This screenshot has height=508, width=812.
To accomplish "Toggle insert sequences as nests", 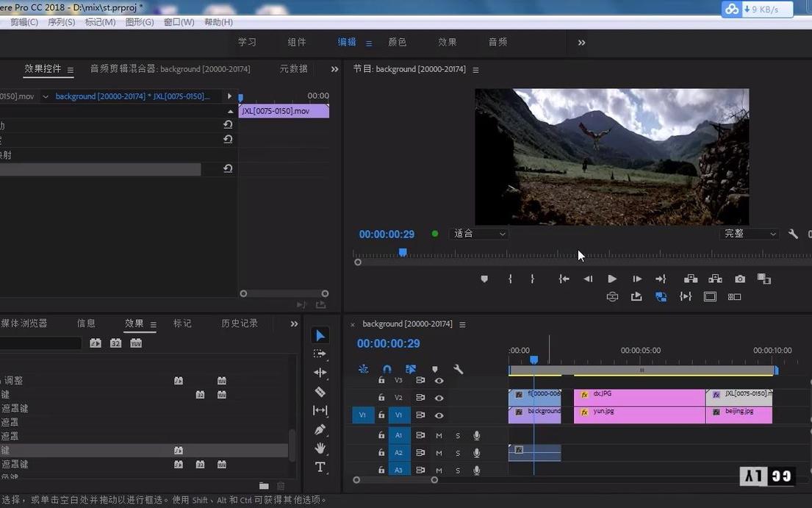I will (364, 369).
